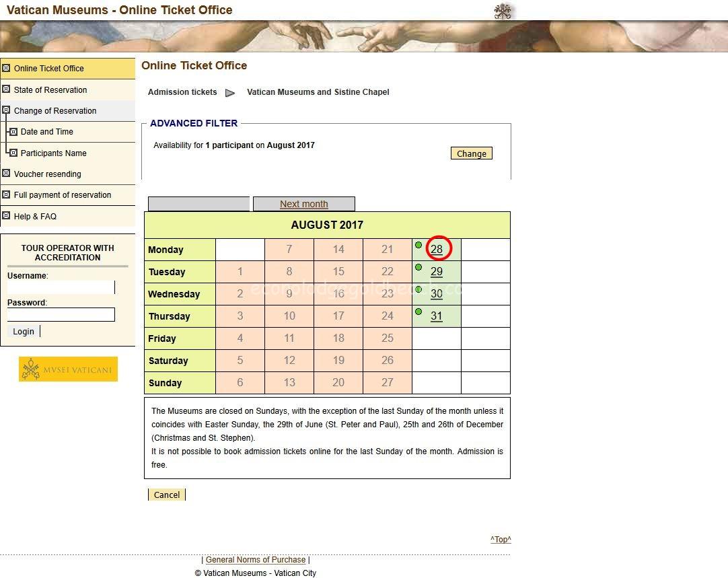Click the Cancel button
Image resolution: width=728 pixels, height=578 pixels.
click(x=167, y=495)
